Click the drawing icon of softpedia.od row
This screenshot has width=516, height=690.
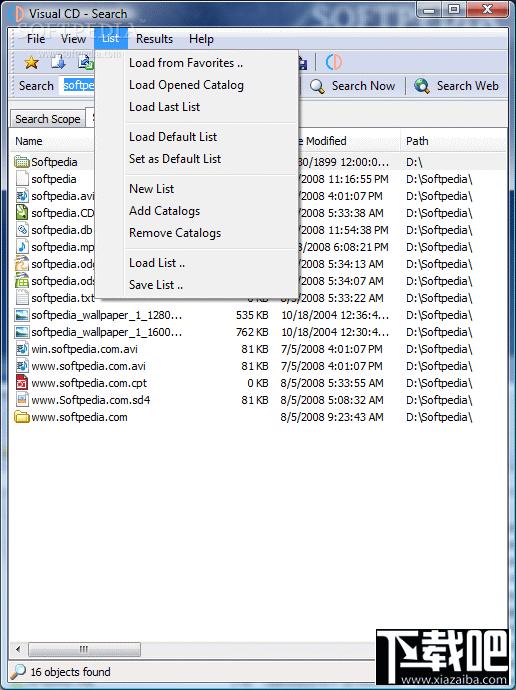click(x=22, y=264)
